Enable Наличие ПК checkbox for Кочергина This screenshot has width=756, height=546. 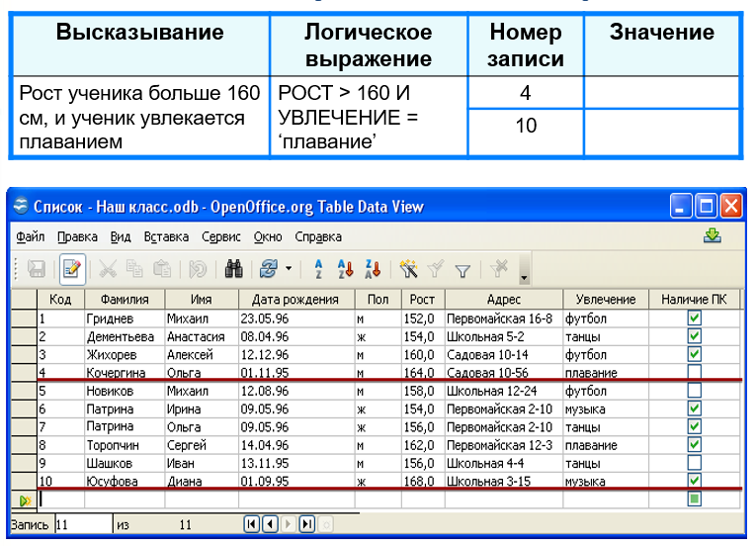point(694,373)
